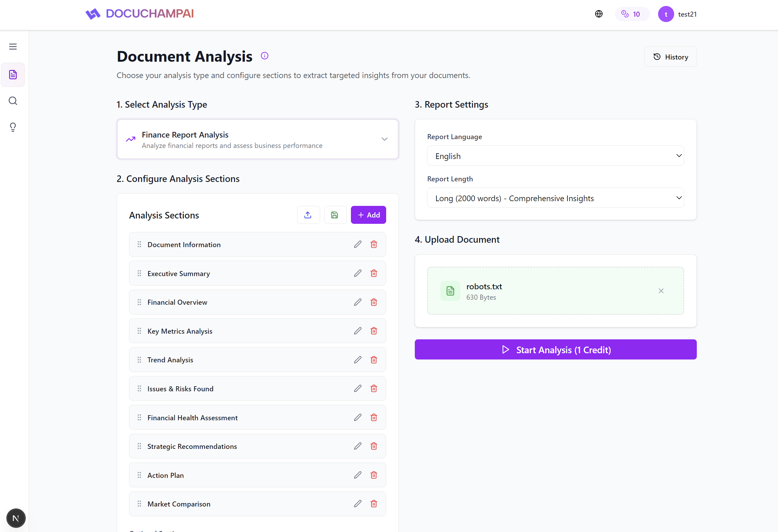The width and height of the screenshot is (778, 532).
Task: Edit the Strategic Recommendations section
Action: click(x=358, y=446)
